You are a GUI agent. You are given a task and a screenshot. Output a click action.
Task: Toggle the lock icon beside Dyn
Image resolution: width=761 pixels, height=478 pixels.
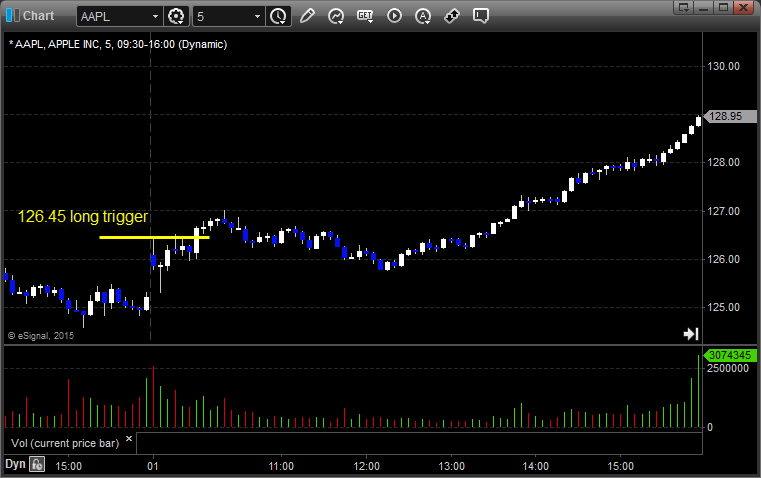pyautogui.click(x=37, y=464)
